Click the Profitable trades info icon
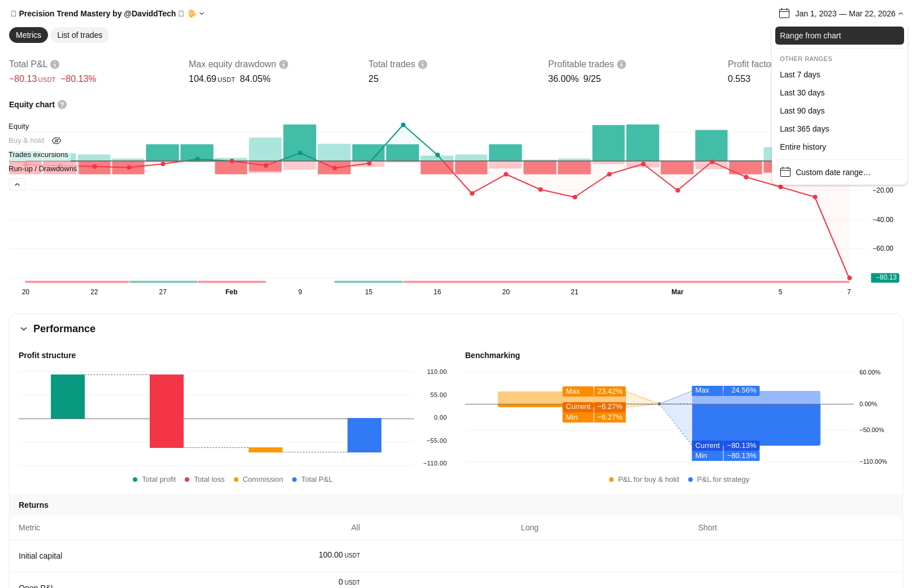The height and width of the screenshot is (588, 912). tap(622, 64)
